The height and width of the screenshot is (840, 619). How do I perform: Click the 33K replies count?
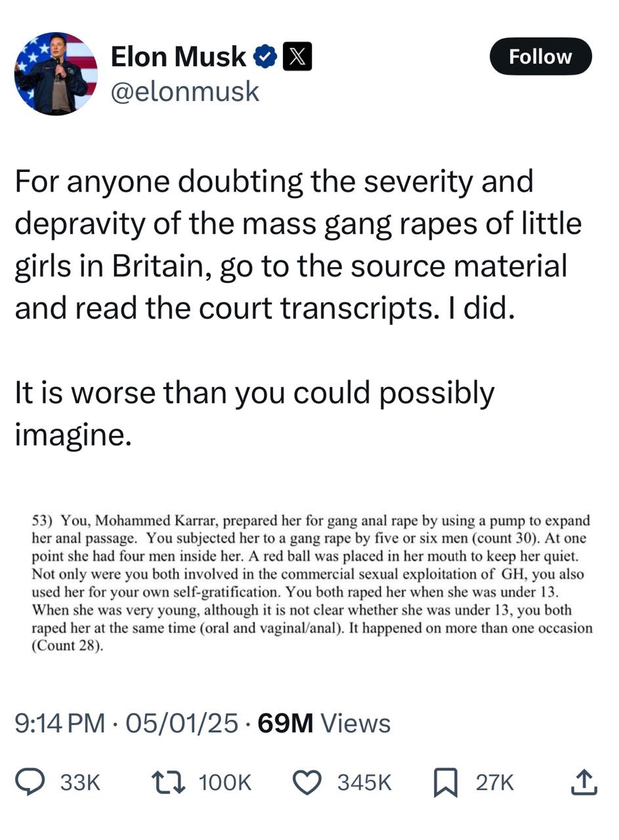click(x=80, y=782)
